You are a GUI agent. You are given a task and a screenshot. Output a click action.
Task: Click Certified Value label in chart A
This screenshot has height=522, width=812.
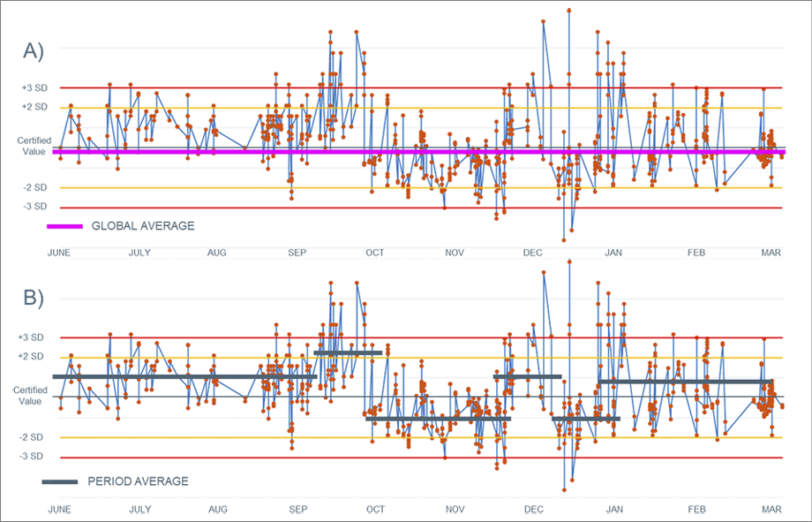(x=34, y=146)
